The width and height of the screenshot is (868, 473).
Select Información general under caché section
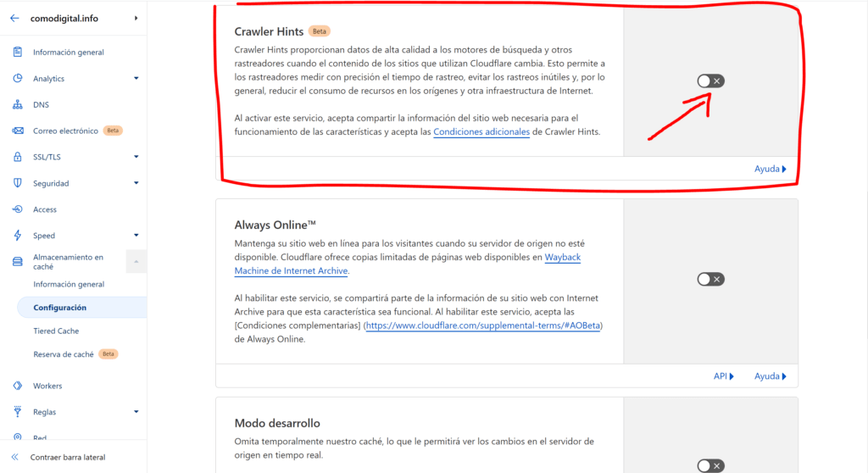click(x=69, y=284)
